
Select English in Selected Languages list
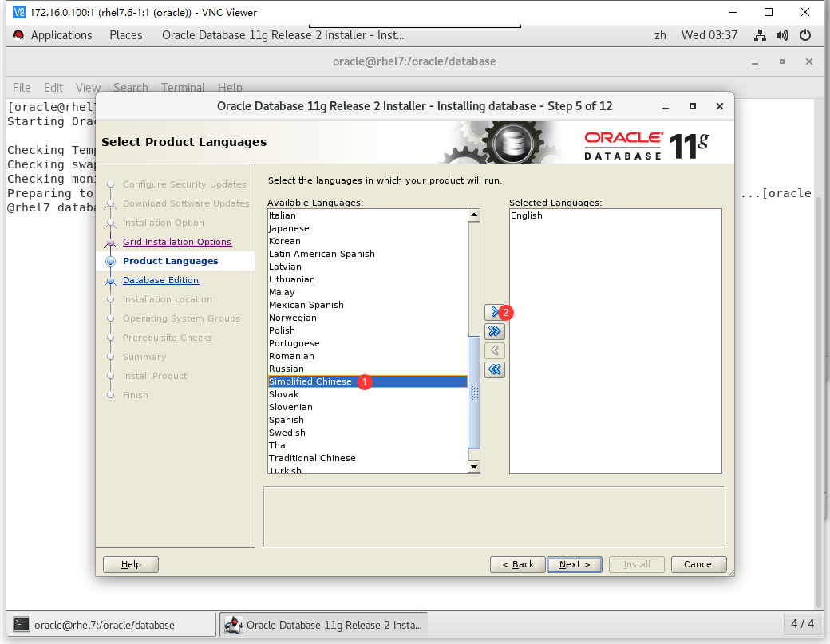click(615, 215)
